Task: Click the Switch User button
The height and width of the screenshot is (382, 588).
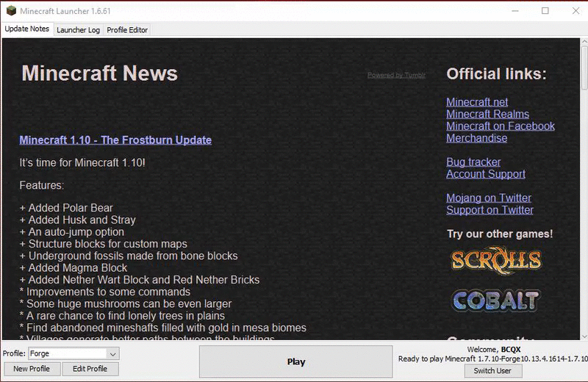Action: [x=492, y=371]
